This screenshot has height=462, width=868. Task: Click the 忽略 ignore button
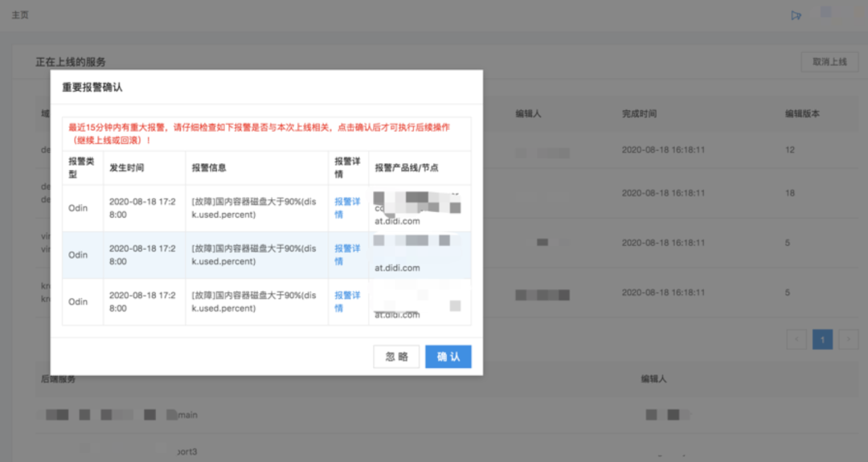pyautogui.click(x=396, y=356)
